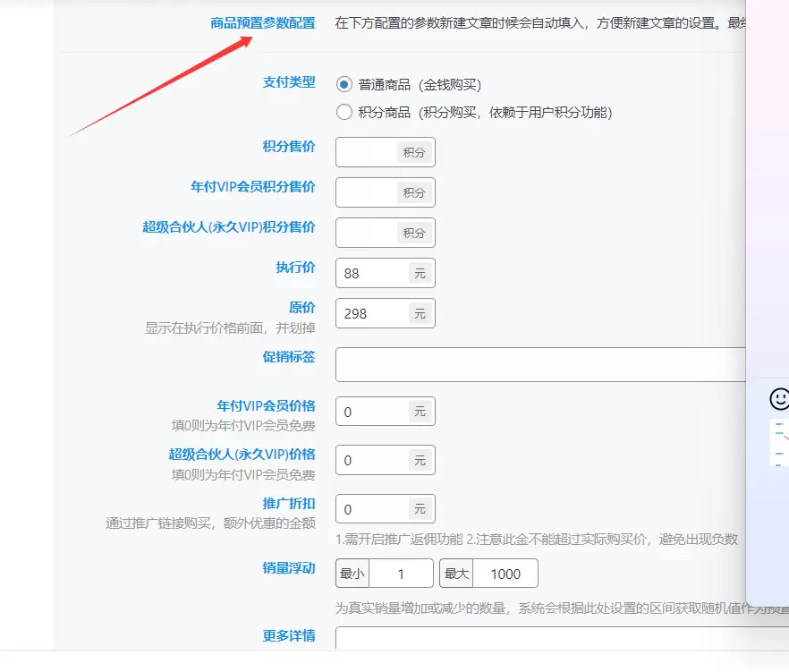Image resolution: width=789 pixels, height=672 pixels.
Task: Click the hint 填0则为年付VIP会员免费 under 年付VIP会员价格
Action: 243,426
